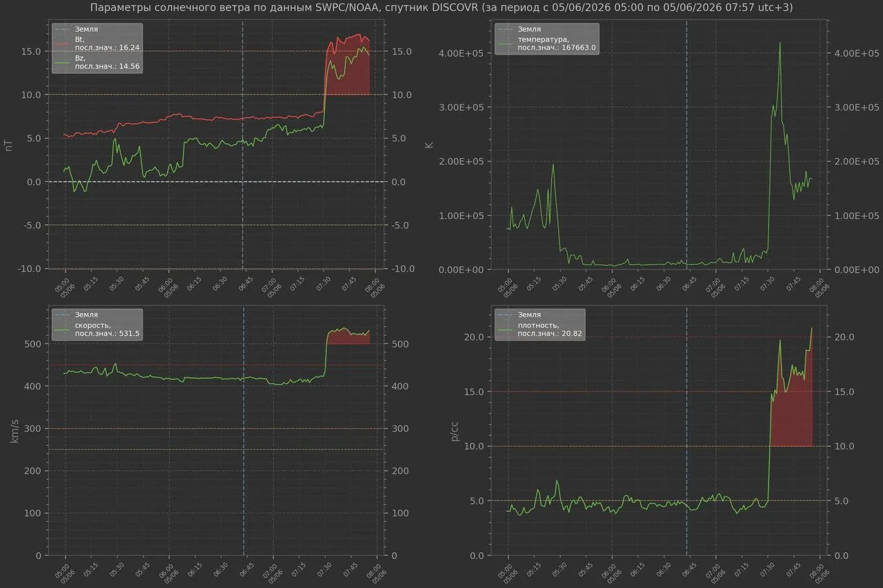The height and width of the screenshot is (588, 883).
Task: Select 'Земля' in the speed chart legend
Action: tap(86, 314)
